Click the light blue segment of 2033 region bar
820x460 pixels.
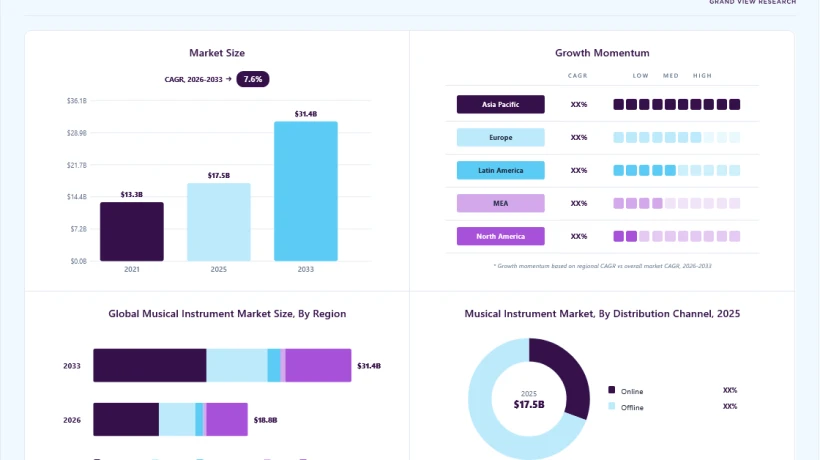click(x=237, y=365)
